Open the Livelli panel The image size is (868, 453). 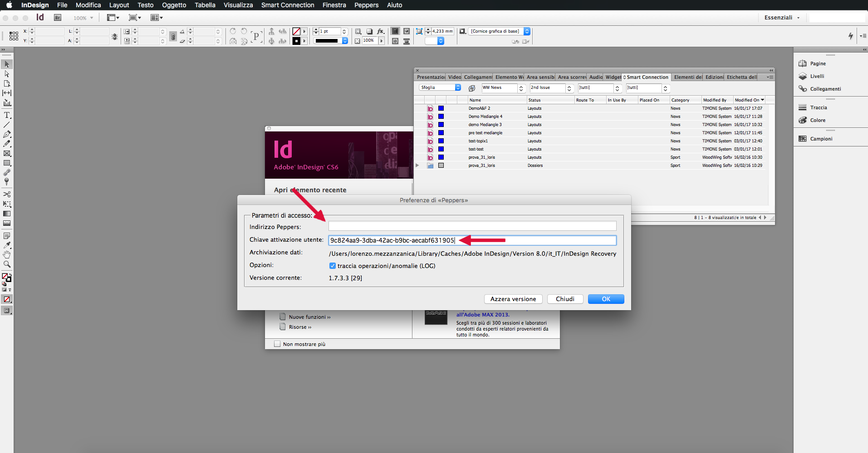(x=817, y=76)
